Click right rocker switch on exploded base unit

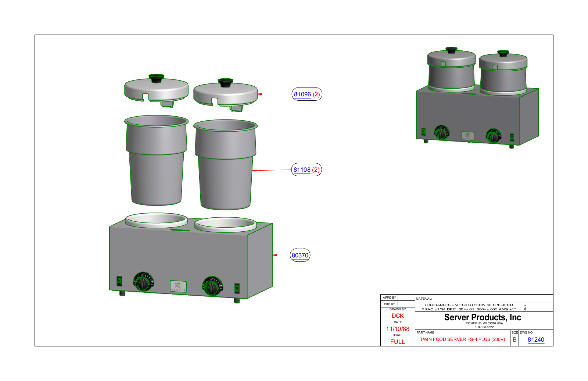(237, 288)
